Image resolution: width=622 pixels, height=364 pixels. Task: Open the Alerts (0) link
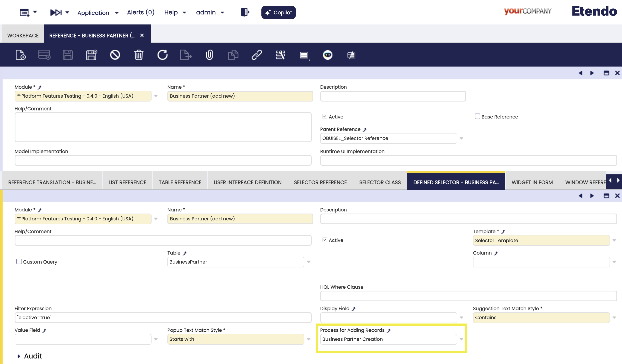(141, 12)
